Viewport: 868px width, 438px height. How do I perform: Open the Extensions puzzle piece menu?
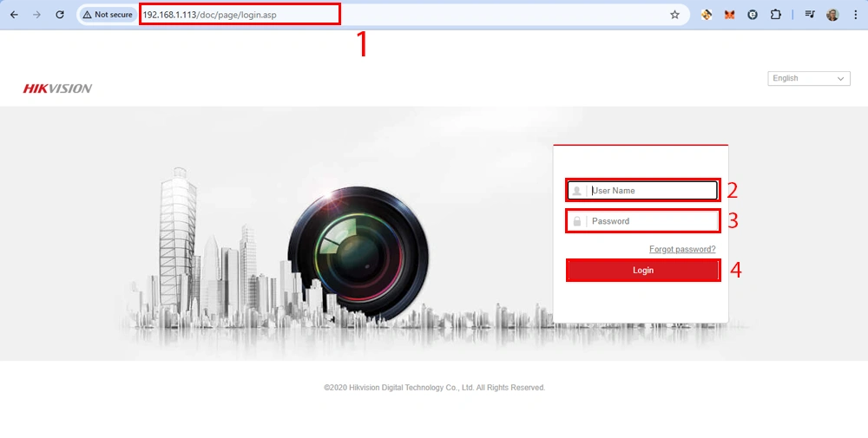(x=775, y=15)
